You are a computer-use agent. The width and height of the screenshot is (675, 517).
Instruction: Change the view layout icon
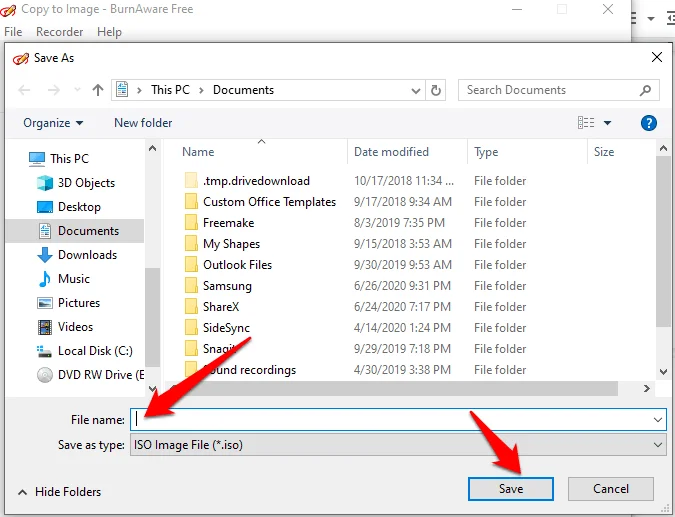coord(585,123)
